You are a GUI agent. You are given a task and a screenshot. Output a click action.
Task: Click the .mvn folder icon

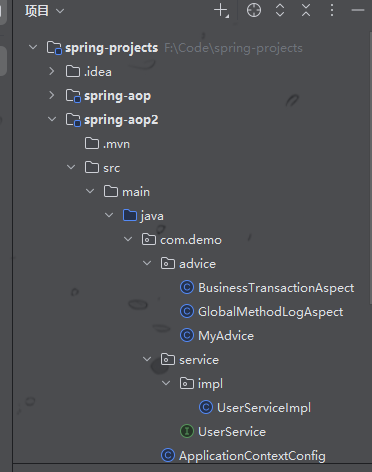coord(92,143)
